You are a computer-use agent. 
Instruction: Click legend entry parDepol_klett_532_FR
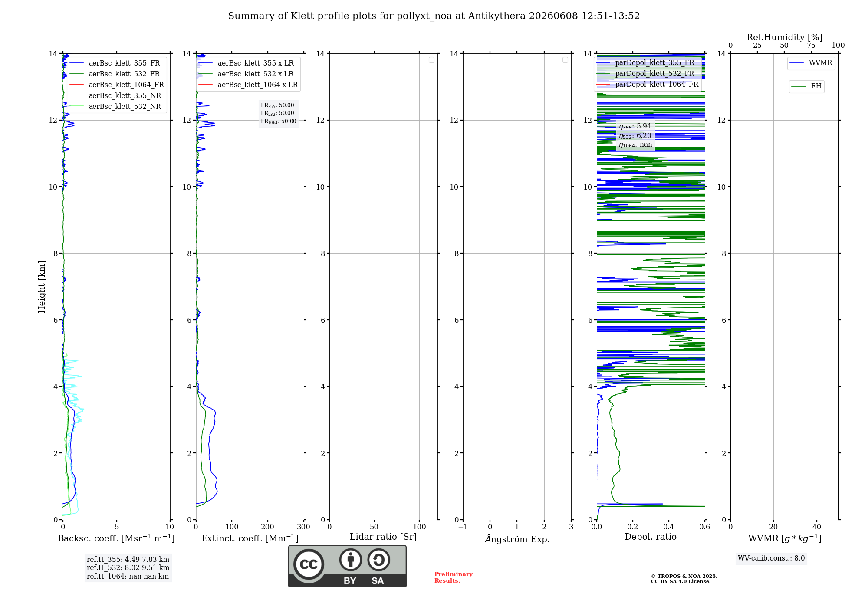tap(645, 73)
